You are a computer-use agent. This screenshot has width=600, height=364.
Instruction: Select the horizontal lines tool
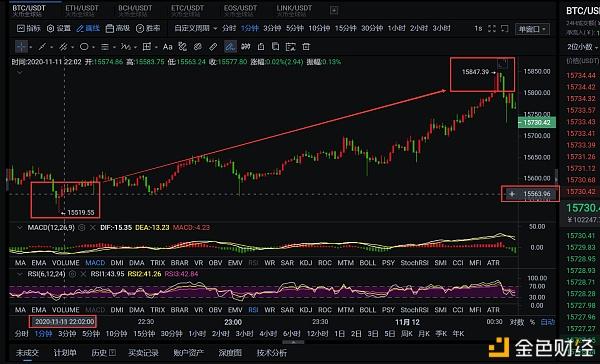[x=104, y=47]
